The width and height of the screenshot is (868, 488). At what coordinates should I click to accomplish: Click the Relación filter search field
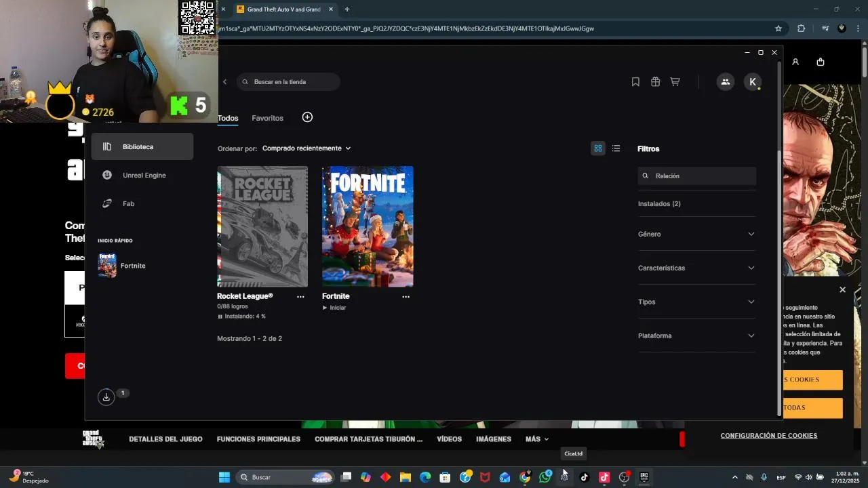click(696, 176)
